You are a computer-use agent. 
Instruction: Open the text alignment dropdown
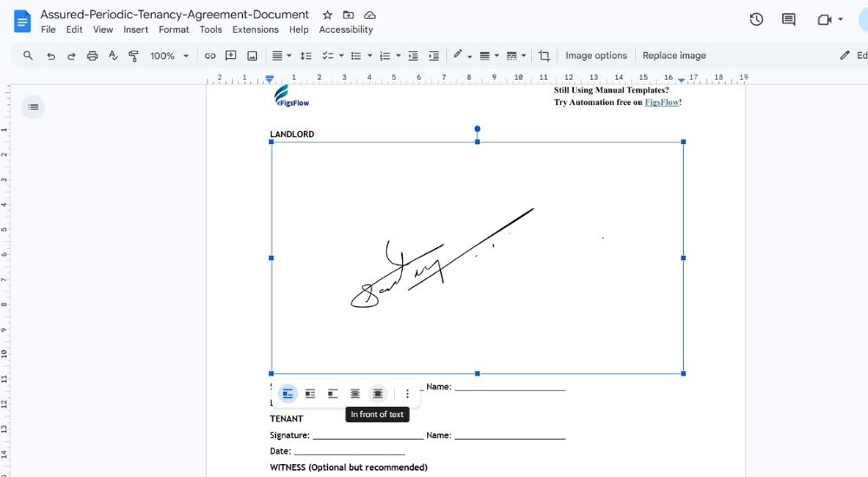(x=281, y=56)
